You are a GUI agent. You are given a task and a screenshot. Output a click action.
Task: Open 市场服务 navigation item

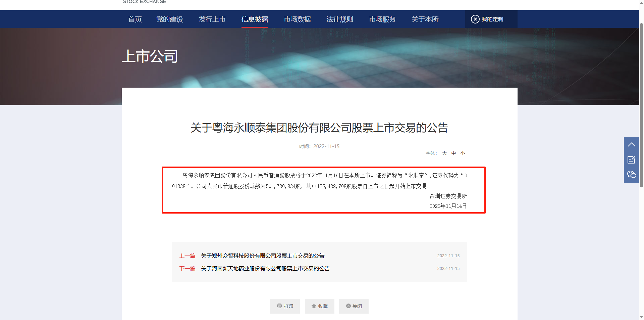tap(382, 19)
